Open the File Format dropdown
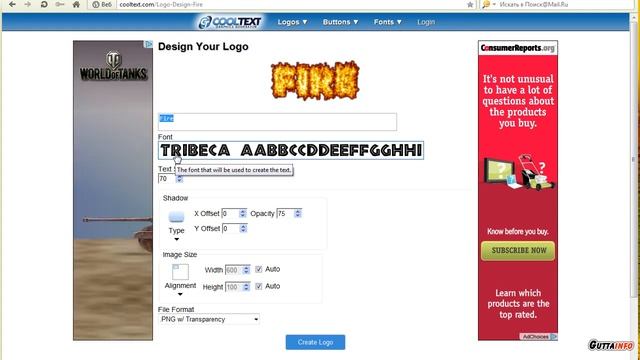Image resolution: width=640 pixels, height=360 pixels. click(x=209, y=319)
